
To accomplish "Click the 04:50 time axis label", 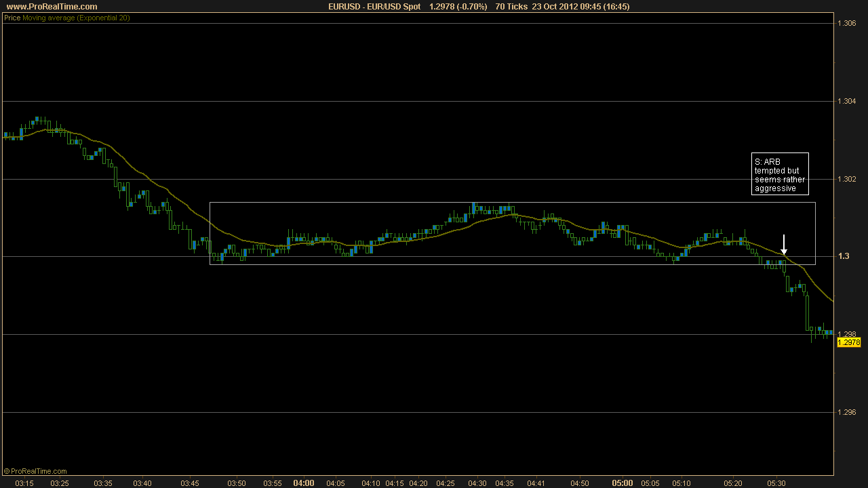I will pos(580,483).
